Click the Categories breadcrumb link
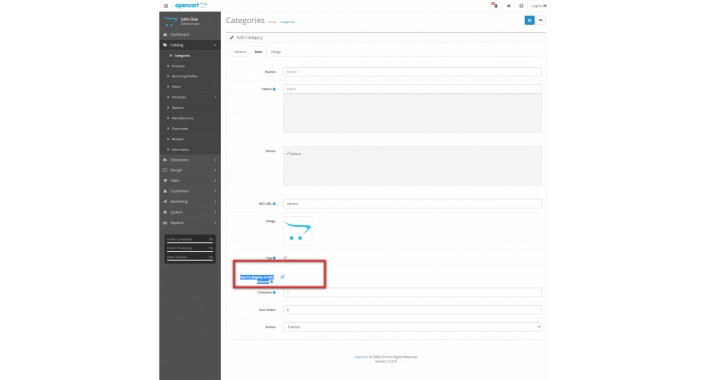This screenshot has width=710, height=380. point(287,22)
